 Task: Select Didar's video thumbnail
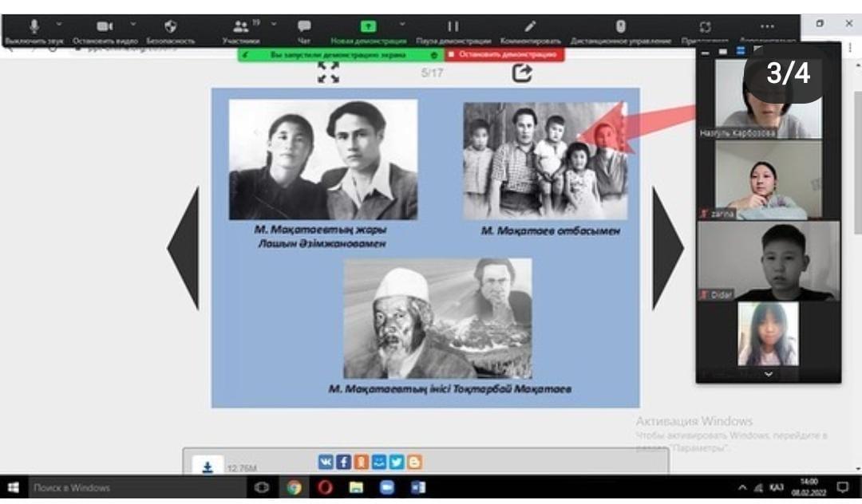click(768, 261)
